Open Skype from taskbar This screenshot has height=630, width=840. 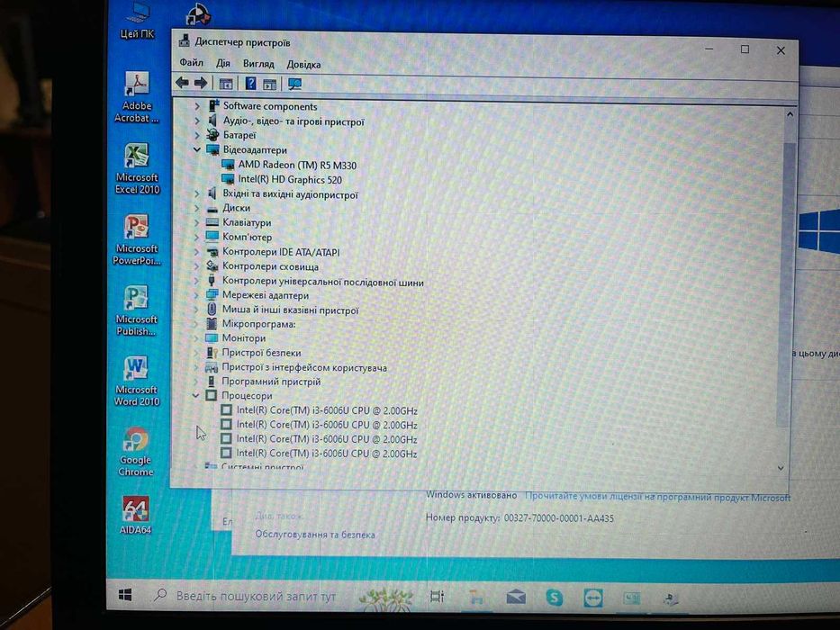pyautogui.click(x=554, y=598)
